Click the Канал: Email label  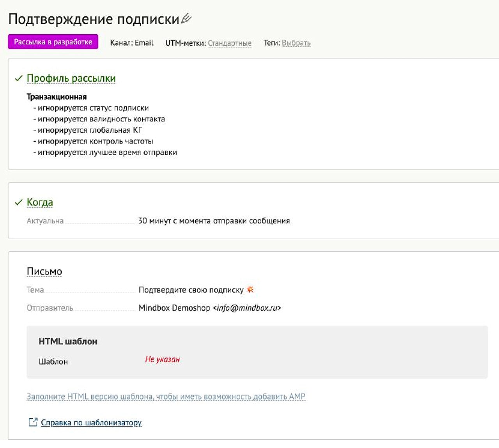pos(132,43)
